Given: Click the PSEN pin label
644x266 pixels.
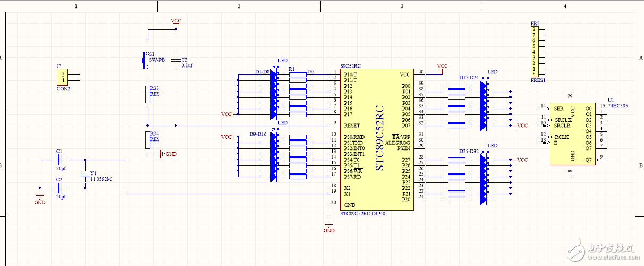Looking at the screenshot, I should [404, 148].
